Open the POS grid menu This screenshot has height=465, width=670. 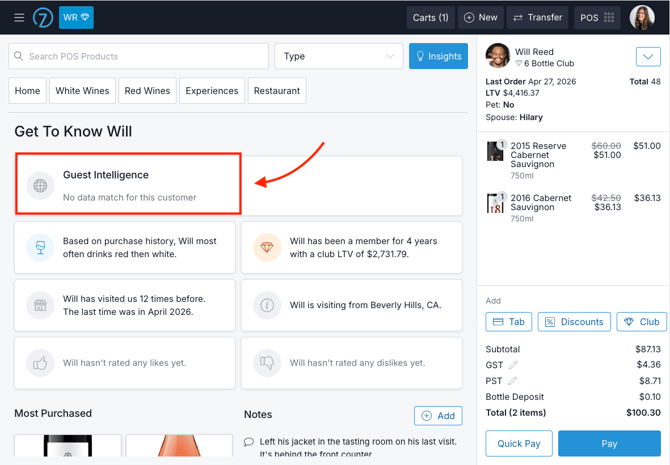pos(597,18)
